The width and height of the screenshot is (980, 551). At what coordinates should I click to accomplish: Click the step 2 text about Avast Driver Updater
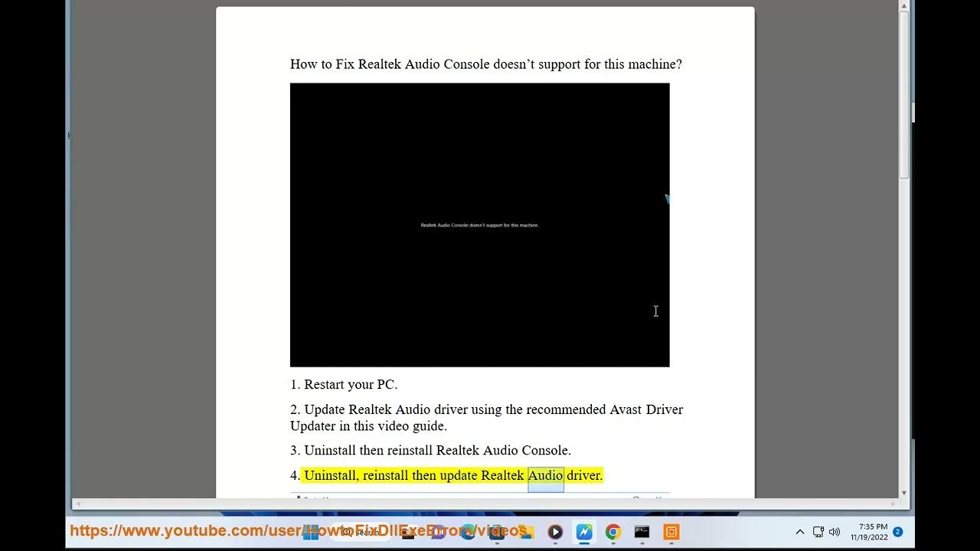point(486,418)
